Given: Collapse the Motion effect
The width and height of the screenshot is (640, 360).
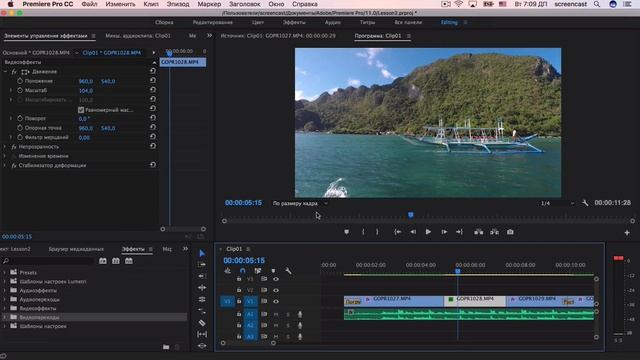Looking at the screenshot, I should 5,72.
